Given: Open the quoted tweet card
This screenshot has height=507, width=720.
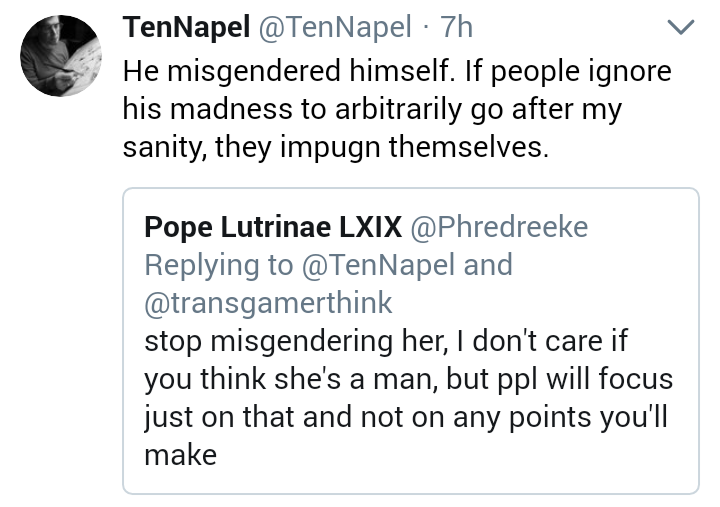Looking at the screenshot, I should point(411,341).
